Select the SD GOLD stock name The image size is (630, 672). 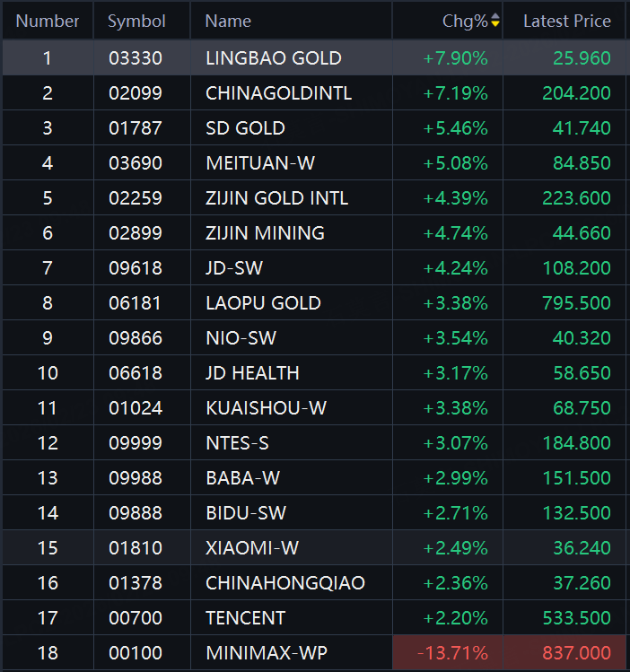pos(245,128)
